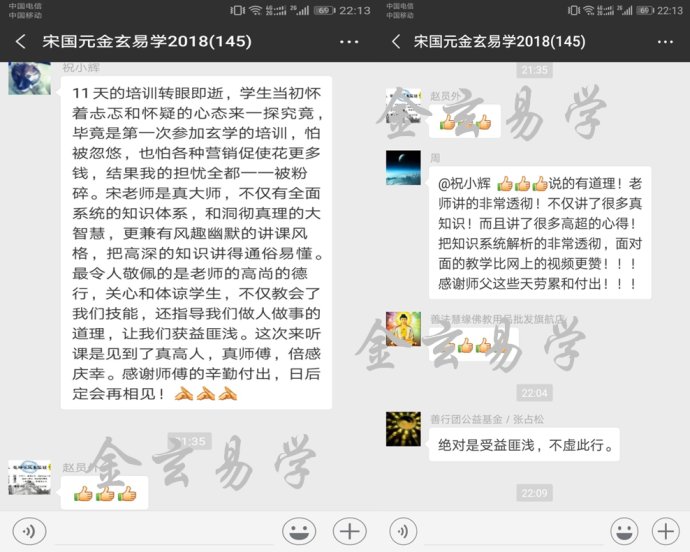Tap the message input field in left chat
The width and height of the screenshot is (690, 552).
point(165,530)
